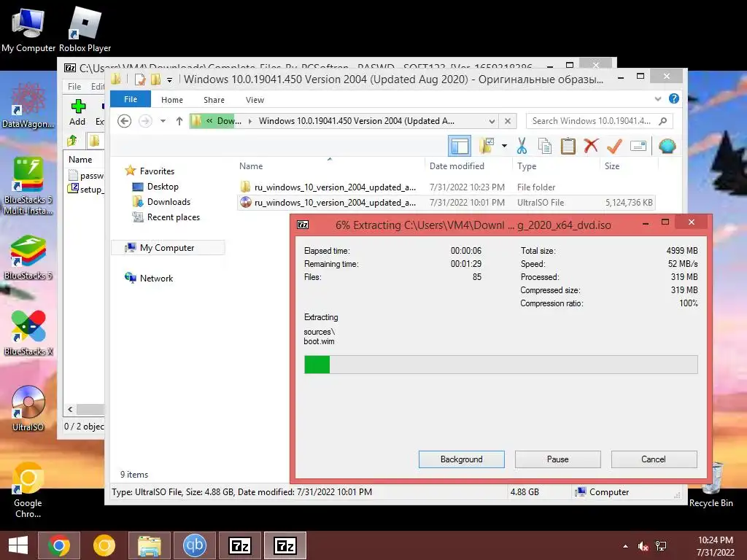Click the Dow... breadcrumb separator arrow
The width and height of the screenshot is (747, 560).
point(250,121)
